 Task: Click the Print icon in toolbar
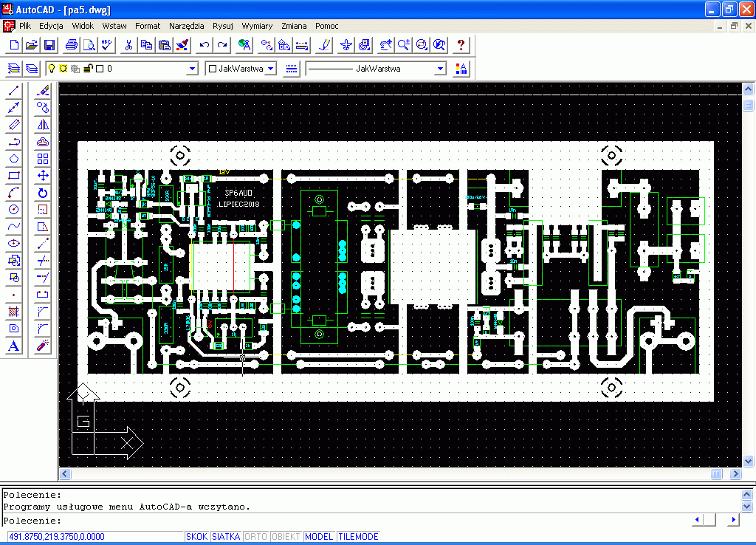coord(72,45)
